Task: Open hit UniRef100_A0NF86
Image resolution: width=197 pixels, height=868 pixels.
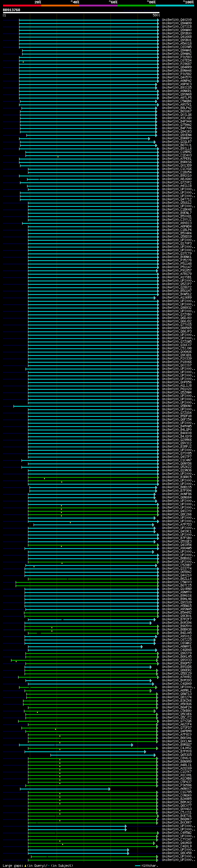Action: coord(177,494)
